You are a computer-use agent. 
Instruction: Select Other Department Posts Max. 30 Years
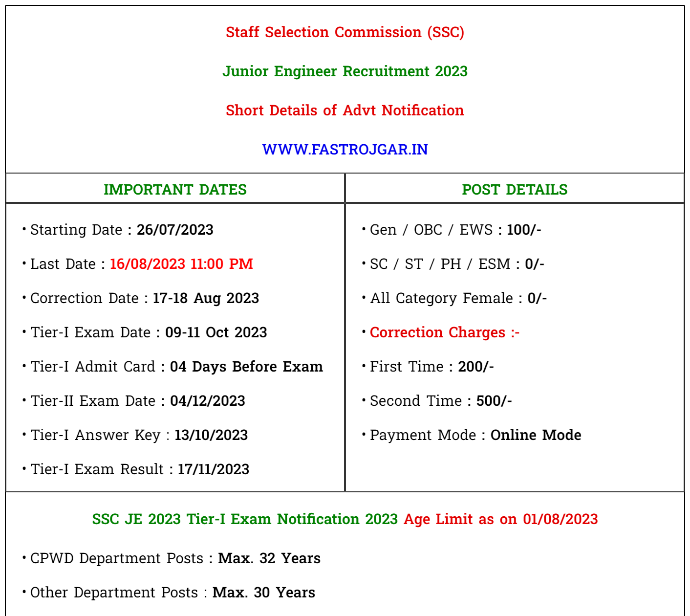pos(172,593)
